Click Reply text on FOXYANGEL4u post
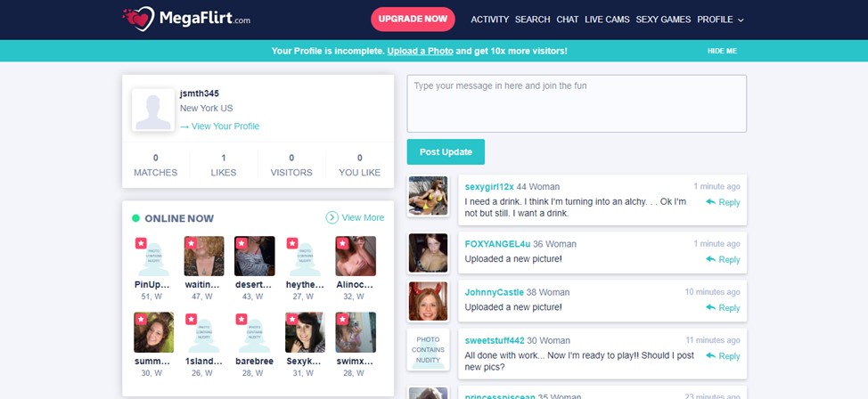 [729, 259]
